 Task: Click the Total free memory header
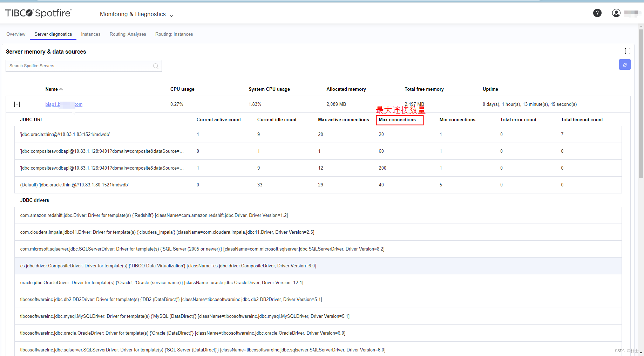[x=424, y=89]
